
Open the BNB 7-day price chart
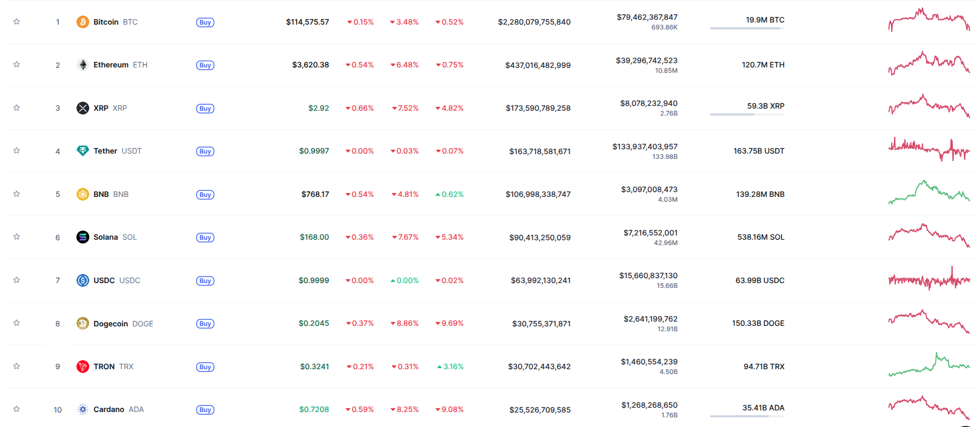click(929, 193)
